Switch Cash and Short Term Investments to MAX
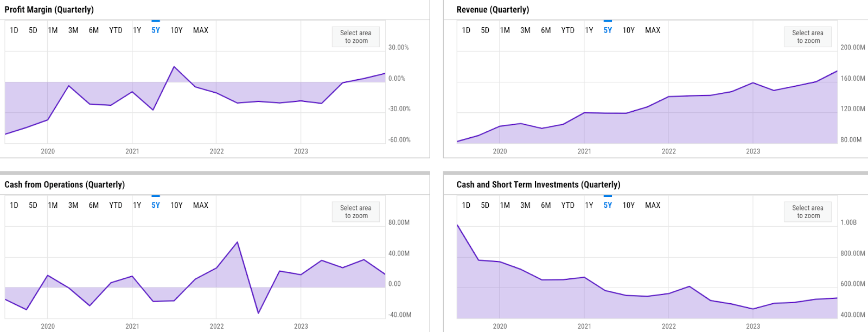 (653, 205)
